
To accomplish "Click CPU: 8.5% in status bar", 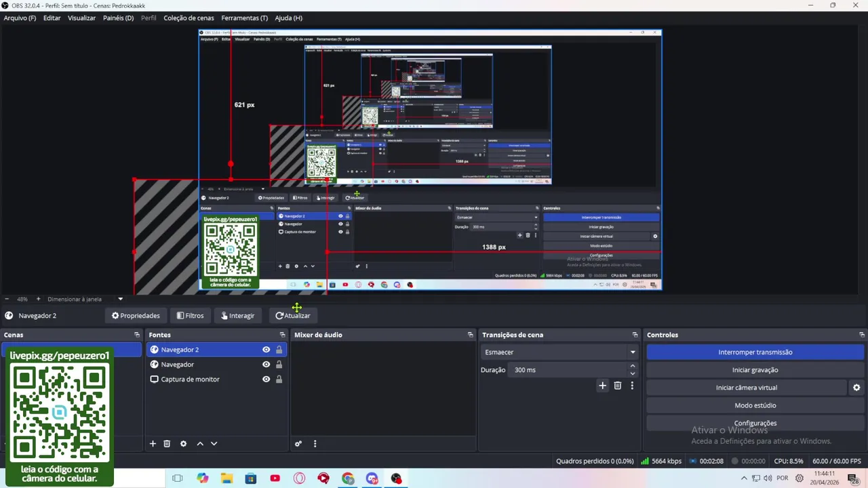I will [x=789, y=462].
